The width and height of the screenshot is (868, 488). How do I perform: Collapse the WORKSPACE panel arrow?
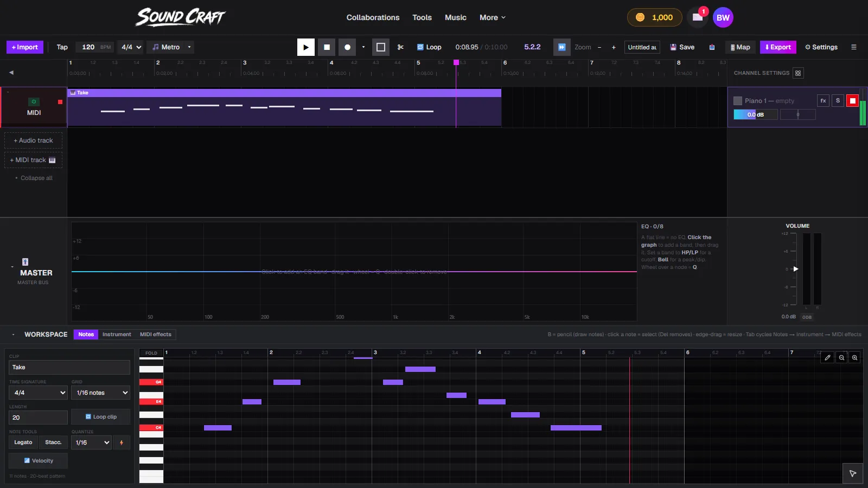point(13,335)
